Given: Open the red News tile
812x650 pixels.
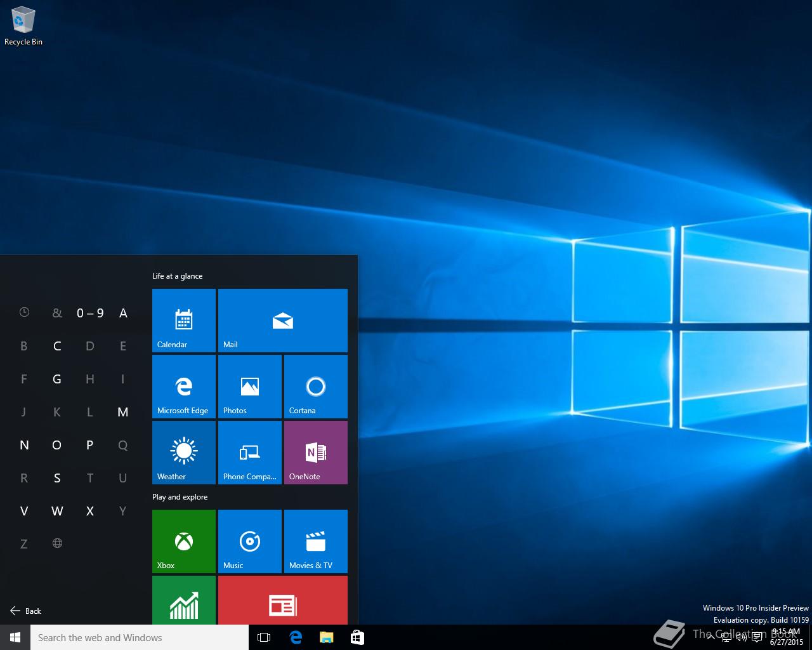Looking at the screenshot, I should pos(283,600).
